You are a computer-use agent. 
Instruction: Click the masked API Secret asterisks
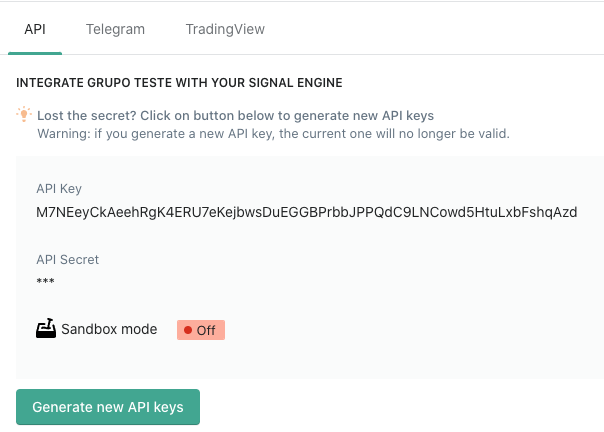45,282
